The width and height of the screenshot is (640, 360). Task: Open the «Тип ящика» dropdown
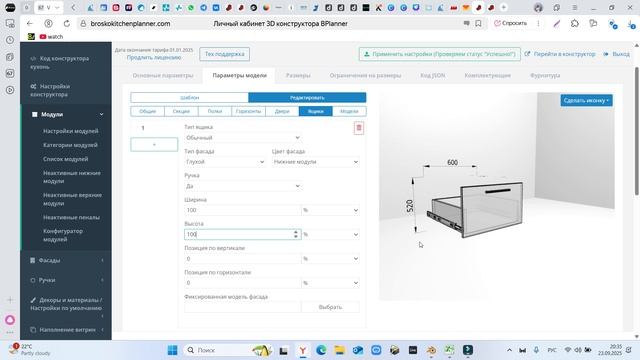(243, 138)
